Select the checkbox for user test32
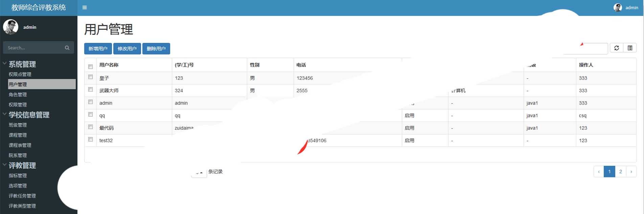 [90, 139]
